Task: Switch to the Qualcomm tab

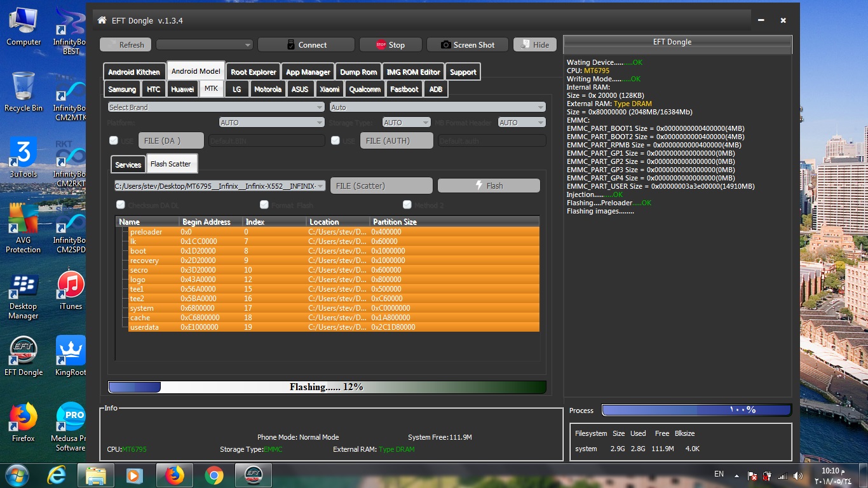Action: pyautogui.click(x=365, y=90)
